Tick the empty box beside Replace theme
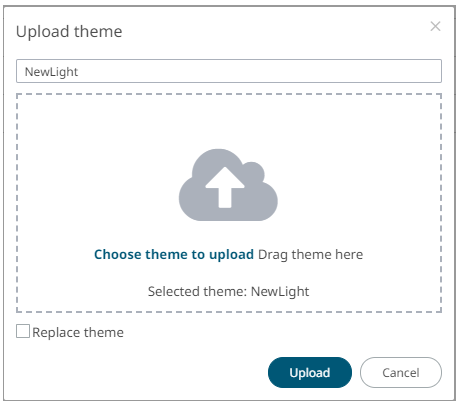 (23, 332)
